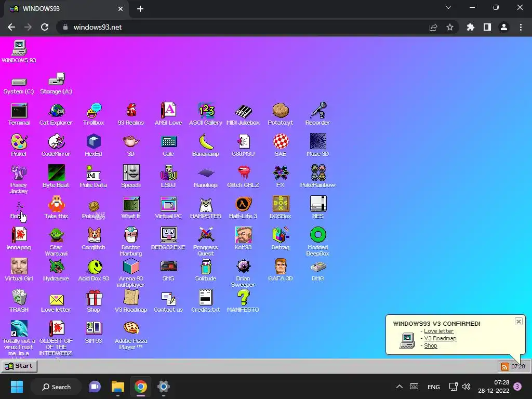
Task: Open Windows taskbar Search box
Action: click(56, 387)
